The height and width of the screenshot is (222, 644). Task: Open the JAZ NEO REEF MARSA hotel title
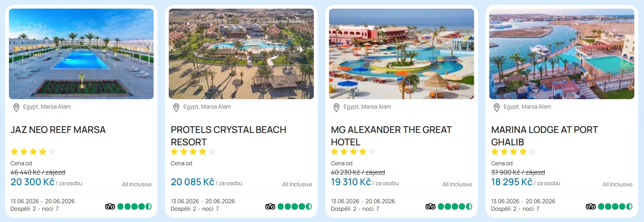58,130
